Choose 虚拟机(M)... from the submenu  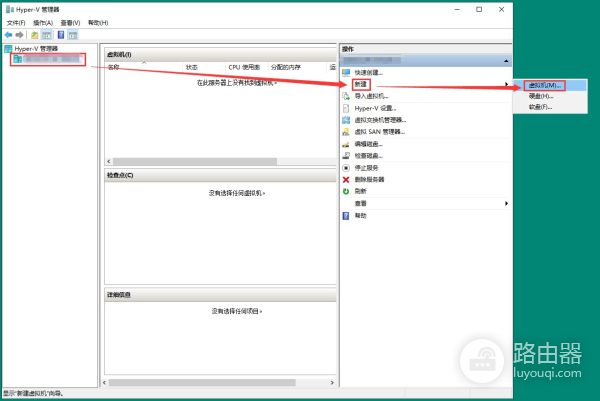[x=544, y=86]
